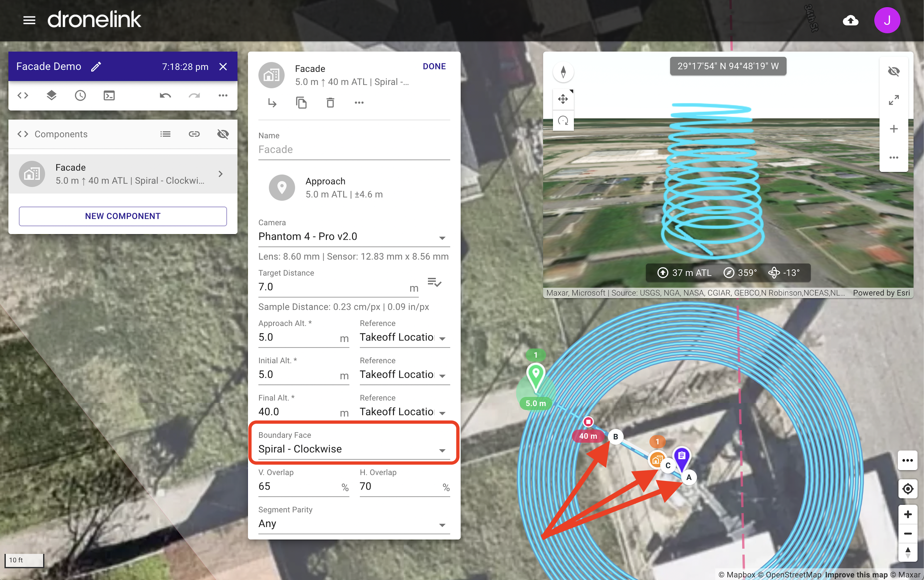Click the H. Overlap percentage field
Screen dimensions: 924x580
pos(405,487)
